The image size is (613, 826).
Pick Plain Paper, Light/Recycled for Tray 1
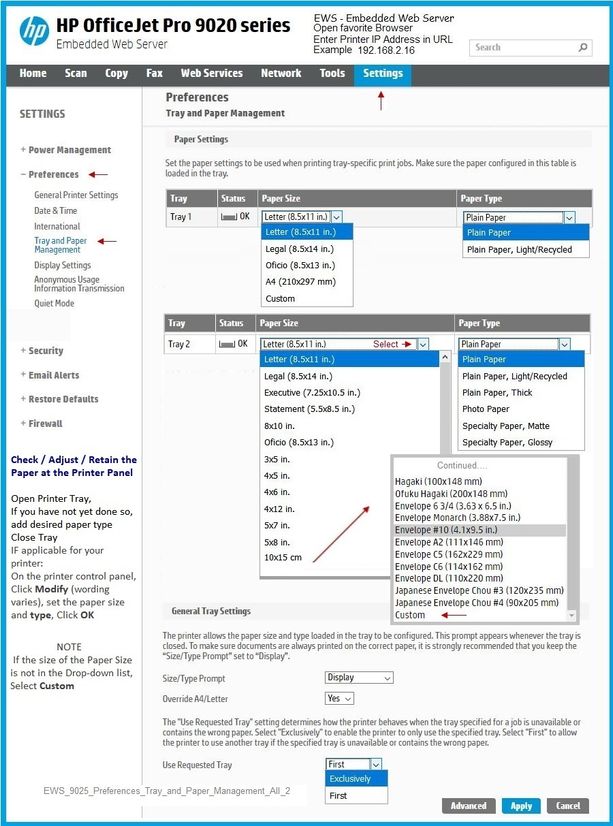coord(526,250)
